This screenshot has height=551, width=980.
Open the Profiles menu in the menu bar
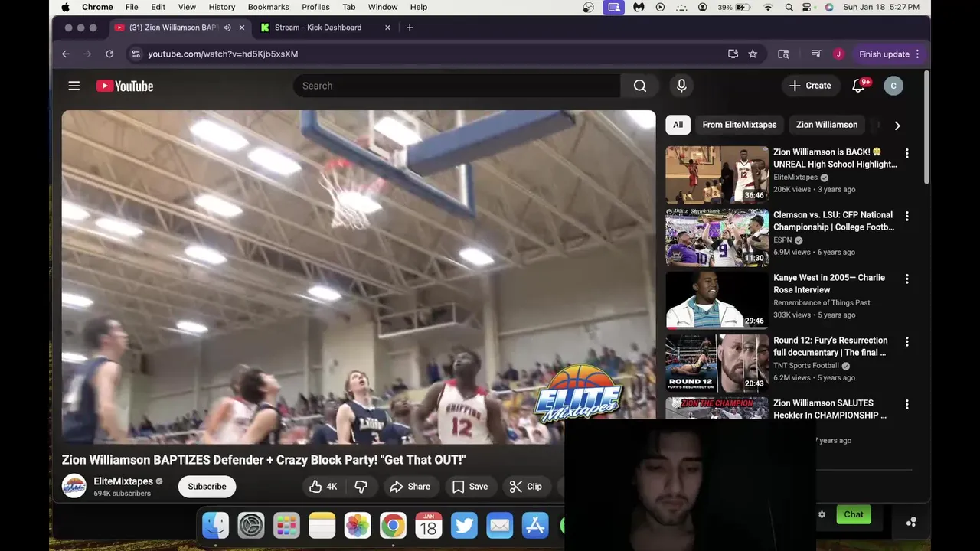[315, 7]
